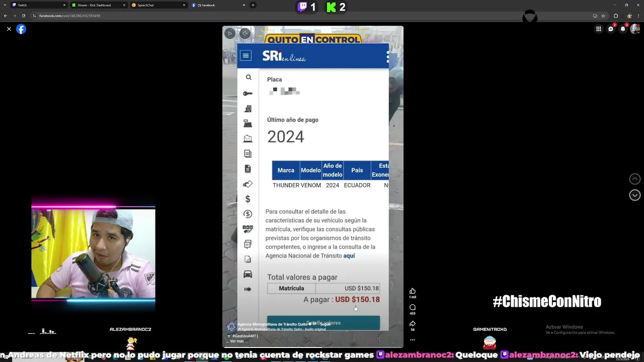Advance to the next reel arrow
This screenshot has height=362, width=644.
pos(635,195)
